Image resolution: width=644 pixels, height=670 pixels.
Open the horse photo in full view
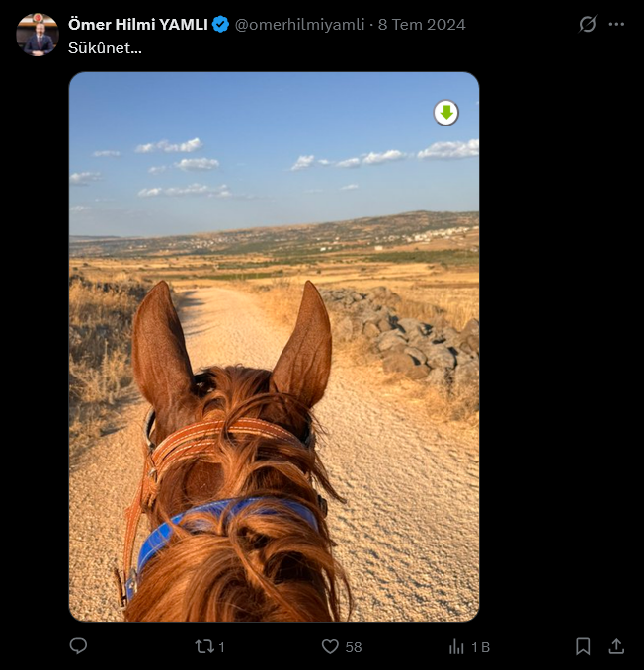(274, 347)
